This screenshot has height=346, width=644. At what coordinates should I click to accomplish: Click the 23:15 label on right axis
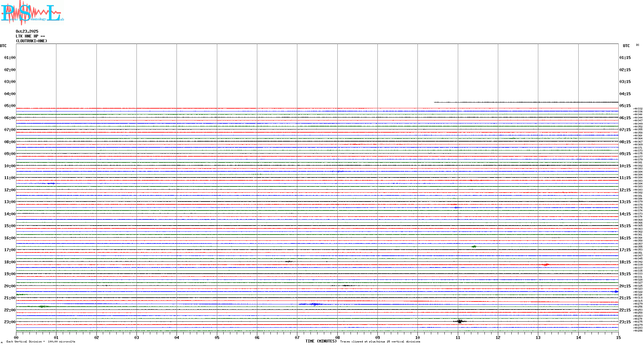625,322
